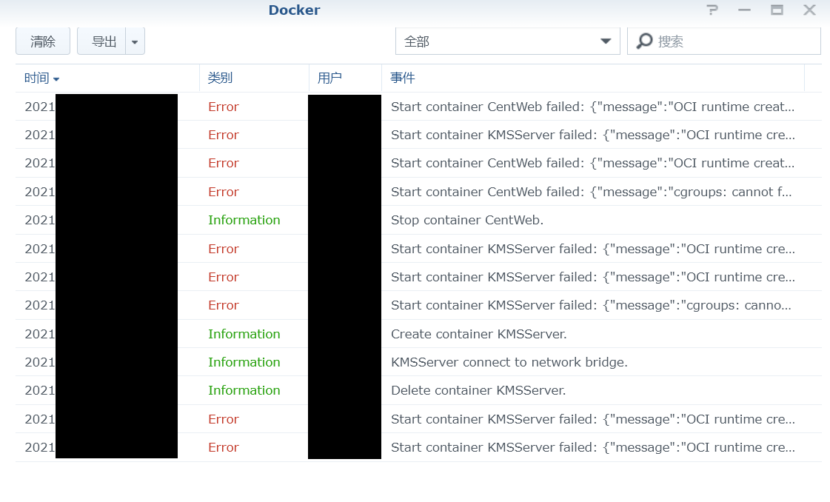Toggle sort arrow on 时间 column

pyautogui.click(x=57, y=79)
